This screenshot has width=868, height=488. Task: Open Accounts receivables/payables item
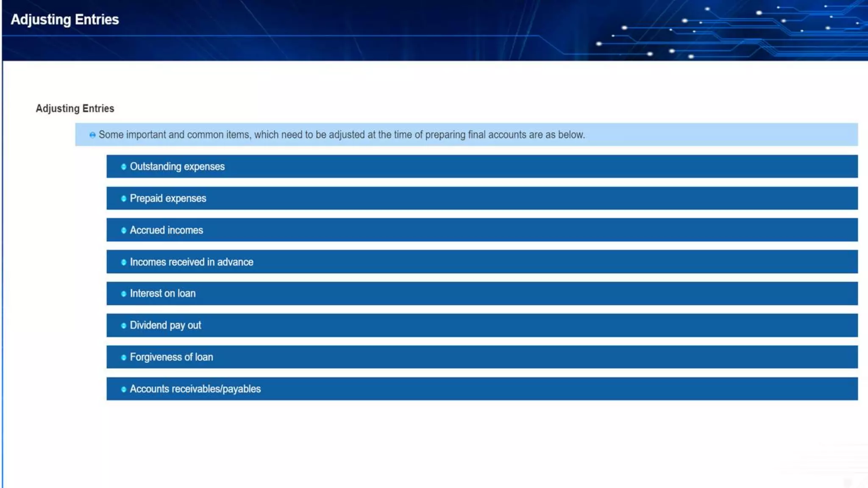pos(481,389)
